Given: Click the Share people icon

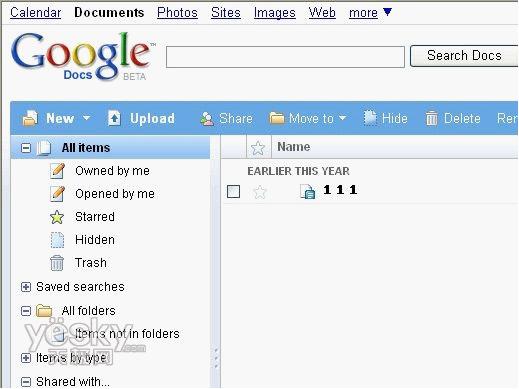Looking at the screenshot, I should point(207,119).
